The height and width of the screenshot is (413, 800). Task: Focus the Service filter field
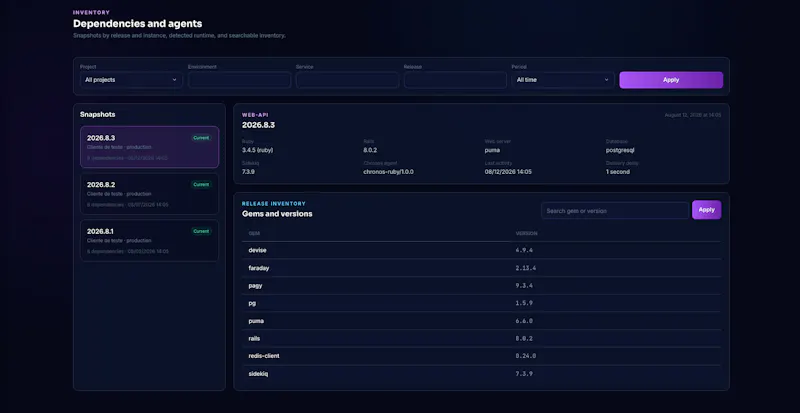coord(347,80)
